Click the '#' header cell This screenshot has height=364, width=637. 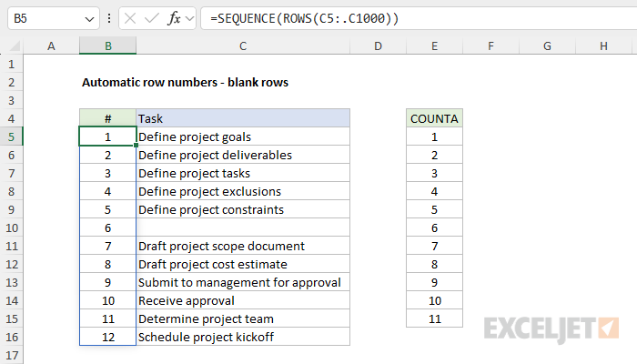pyautogui.click(x=107, y=118)
